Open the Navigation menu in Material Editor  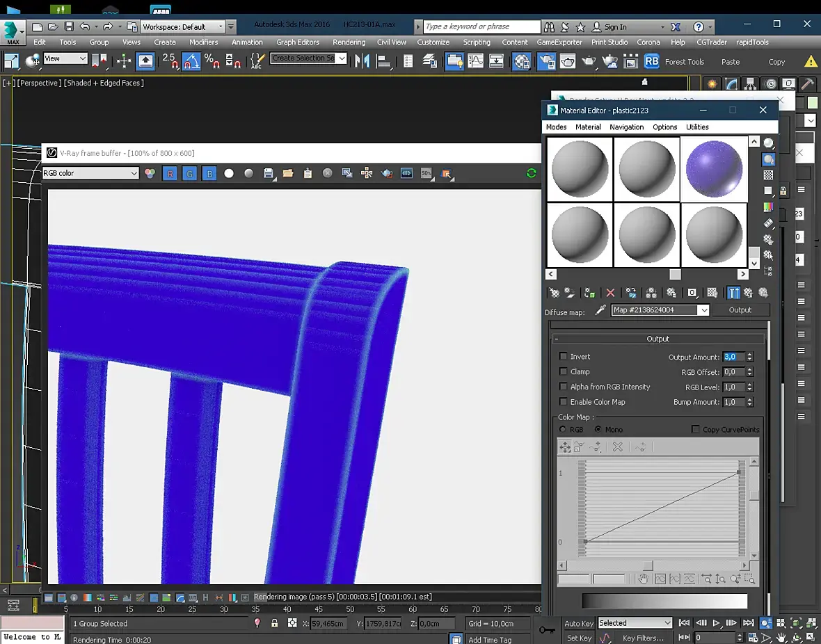[x=626, y=127]
